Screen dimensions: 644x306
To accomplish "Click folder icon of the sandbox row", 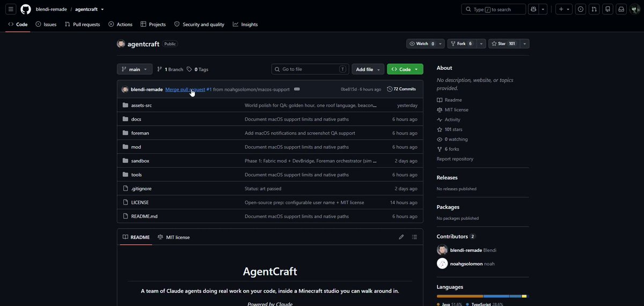I will coord(126,161).
